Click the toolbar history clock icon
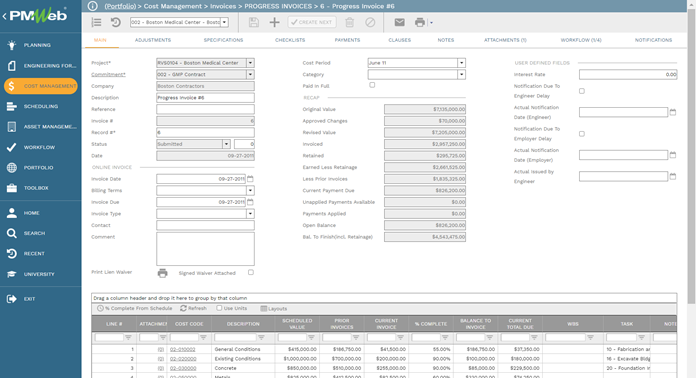696x378 pixels. pyautogui.click(x=115, y=22)
